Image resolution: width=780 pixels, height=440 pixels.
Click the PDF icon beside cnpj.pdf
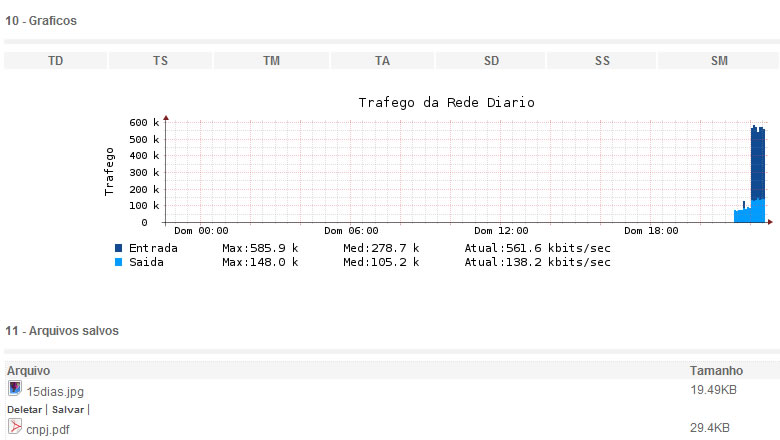tap(15, 427)
